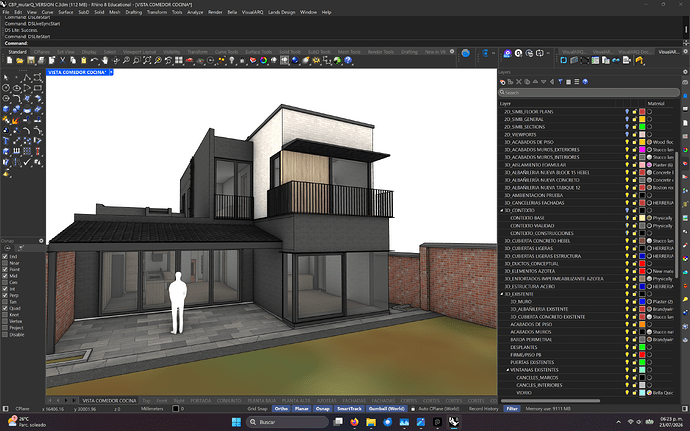Toggle the Ortho status bar button

pyautogui.click(x=281, y=409)
